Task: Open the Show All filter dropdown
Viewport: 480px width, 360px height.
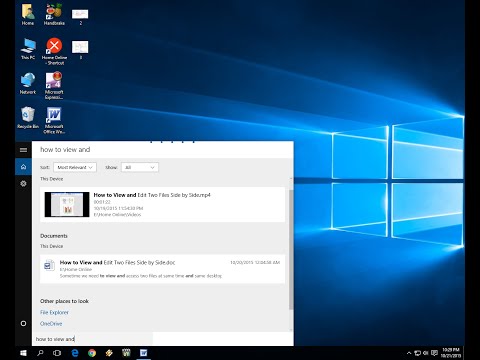Action: tap(140, 167)
